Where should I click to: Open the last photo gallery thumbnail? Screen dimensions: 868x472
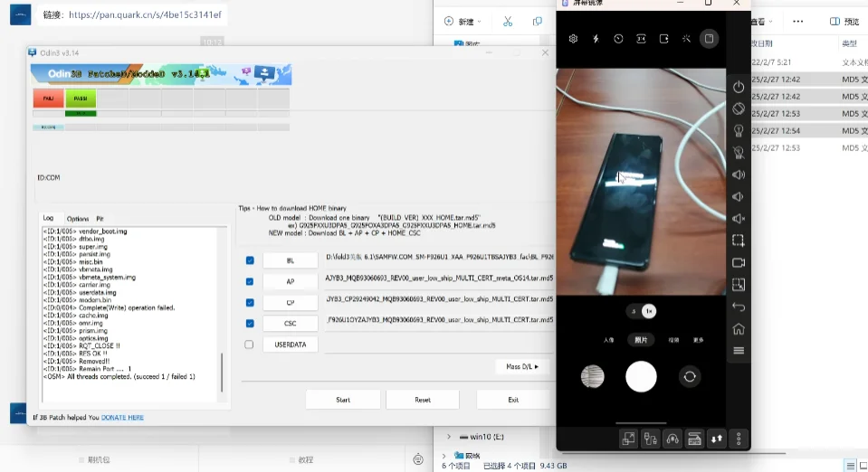coord(592,377)
